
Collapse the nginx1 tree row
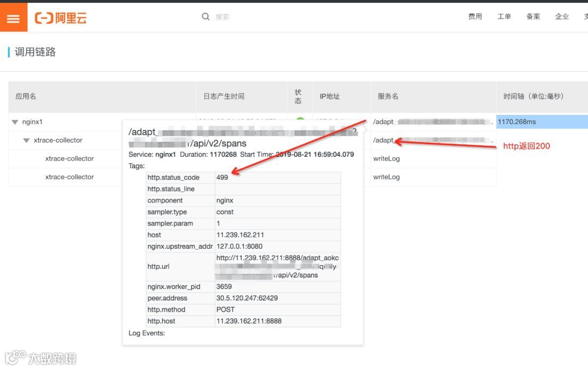pos(15,122)
